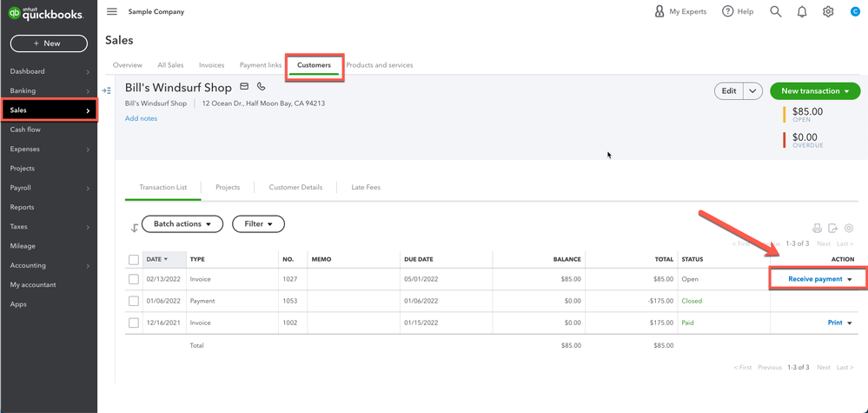Select the Customers tab
This screenshot has width=868, height=413.
pos(314,65)
